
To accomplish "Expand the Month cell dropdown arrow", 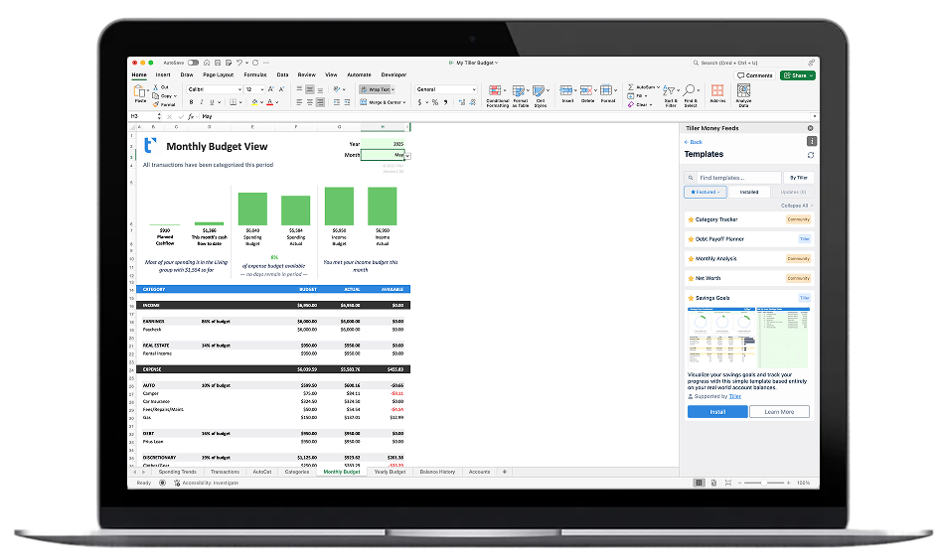I will tap(407, 156).
